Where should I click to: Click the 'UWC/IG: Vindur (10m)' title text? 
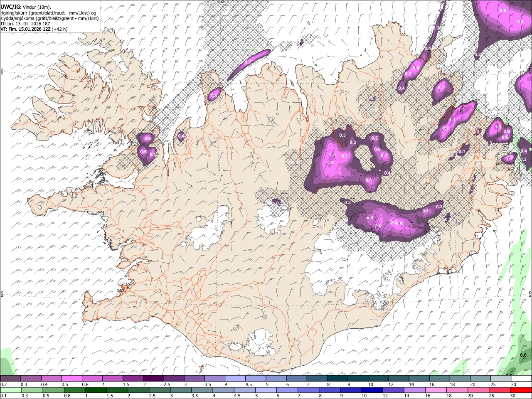tap(25, 7)
